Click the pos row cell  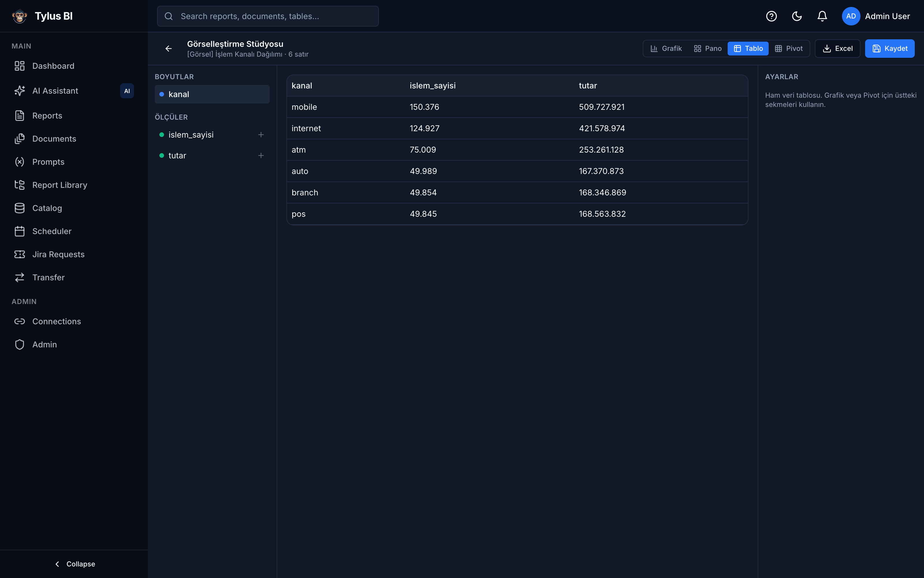pos(299,214)
